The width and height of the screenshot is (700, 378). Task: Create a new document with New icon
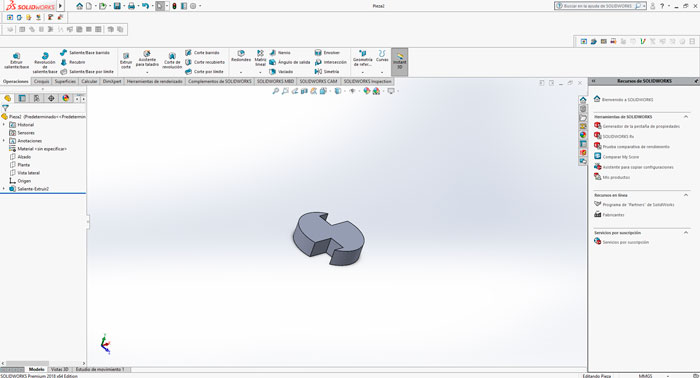[x=89, y=6]
